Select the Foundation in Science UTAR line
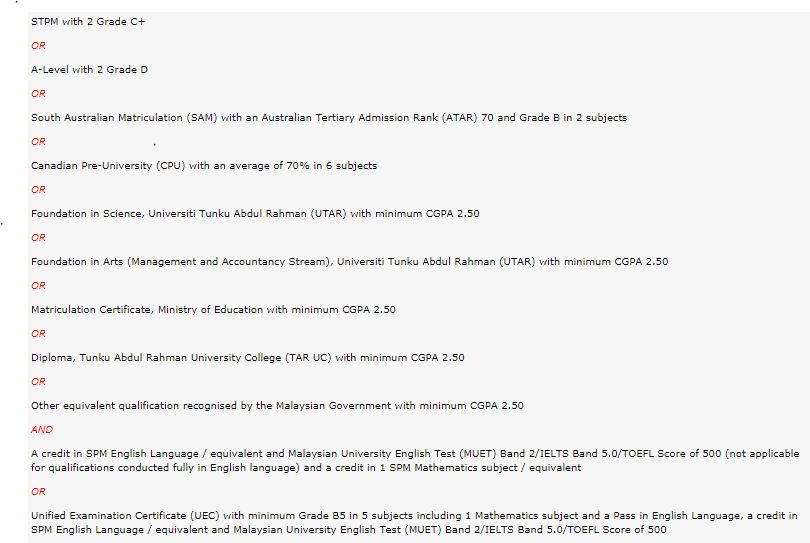Image resolution: width=810 pixels, height=543 pixels. click(x=255, y=214)
